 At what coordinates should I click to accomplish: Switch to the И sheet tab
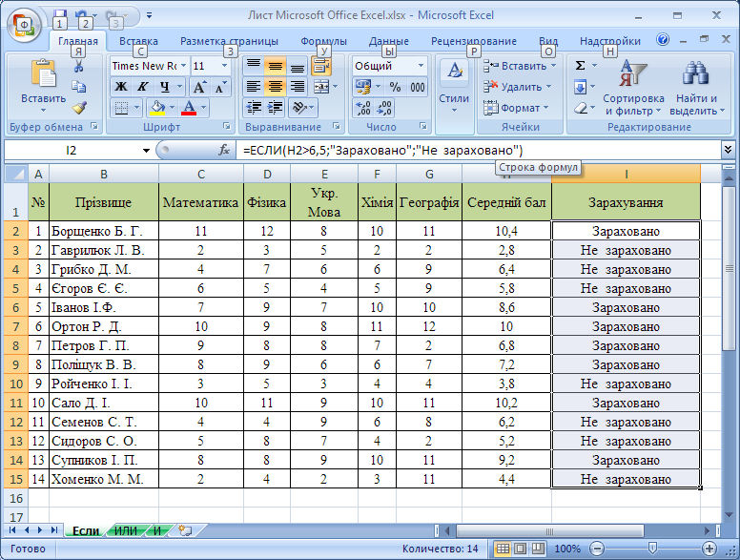click(157, 530)
